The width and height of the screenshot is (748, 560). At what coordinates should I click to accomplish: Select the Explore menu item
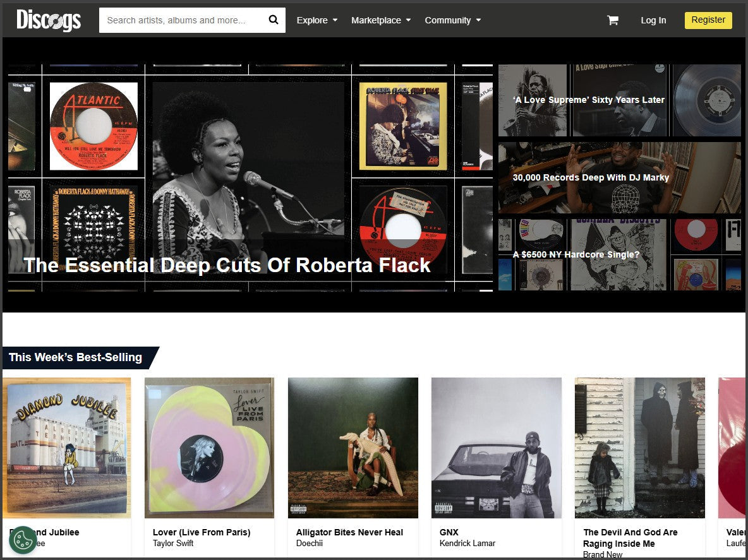tap(313, 20)
